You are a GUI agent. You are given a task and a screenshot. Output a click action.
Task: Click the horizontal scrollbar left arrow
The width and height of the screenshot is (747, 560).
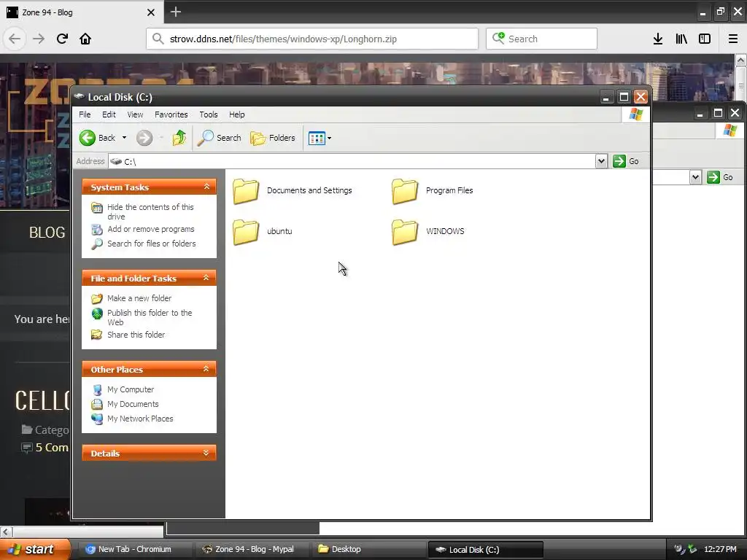point(6,532)
